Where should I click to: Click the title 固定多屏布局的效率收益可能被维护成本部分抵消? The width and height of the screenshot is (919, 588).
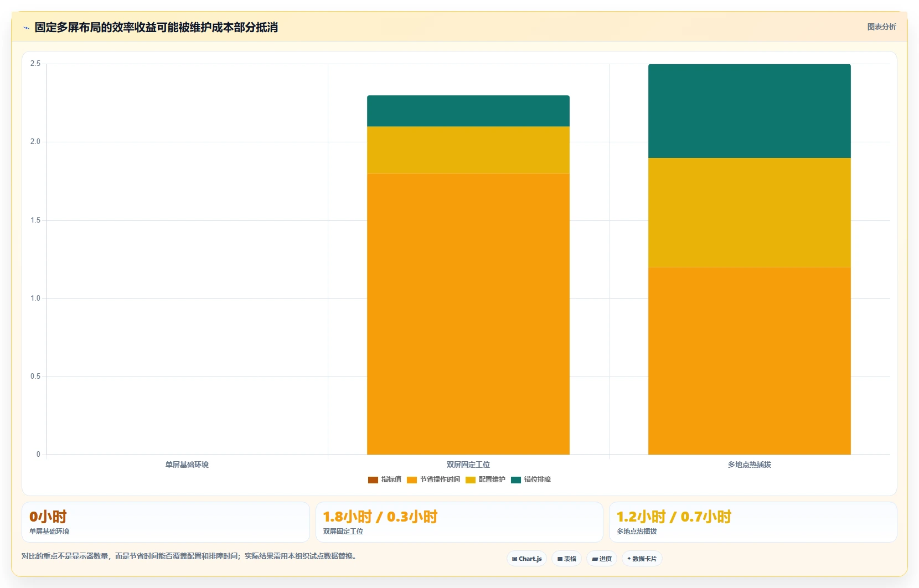[x=156, y=27]
